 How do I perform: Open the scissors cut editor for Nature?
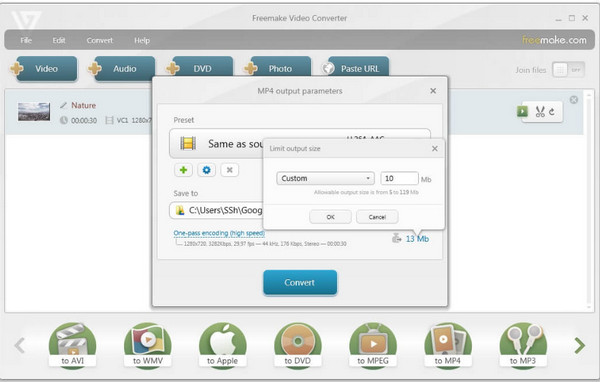pos(540,112)
